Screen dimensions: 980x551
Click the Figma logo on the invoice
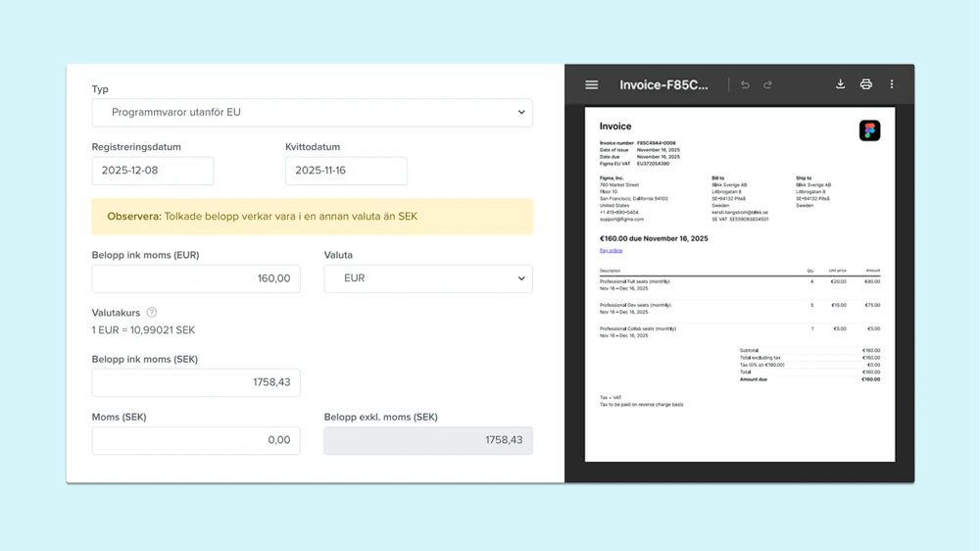[869, 130]
